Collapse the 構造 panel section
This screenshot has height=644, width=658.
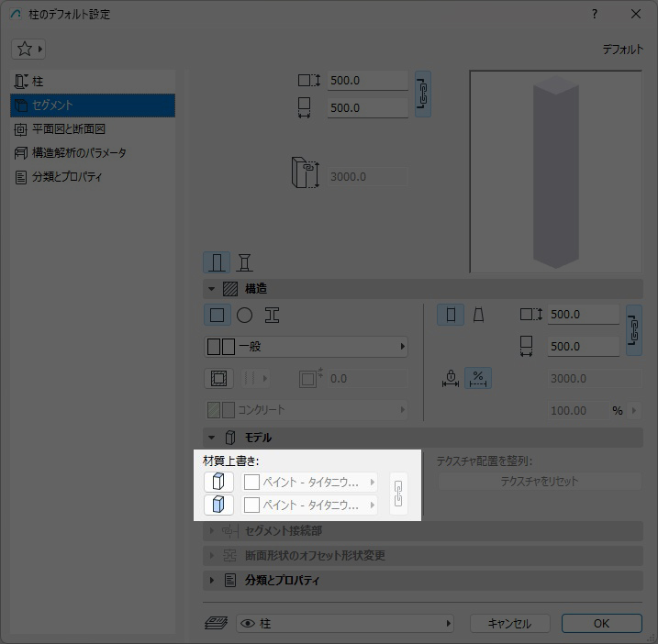click(212, 289)
